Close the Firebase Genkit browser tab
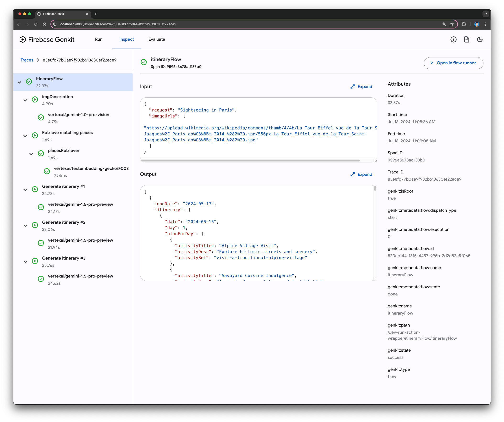This screenshot has height=422, width=504. tap(87, 14)
